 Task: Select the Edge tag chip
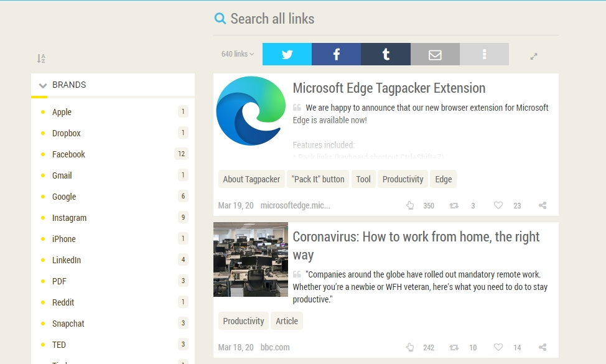443,179
